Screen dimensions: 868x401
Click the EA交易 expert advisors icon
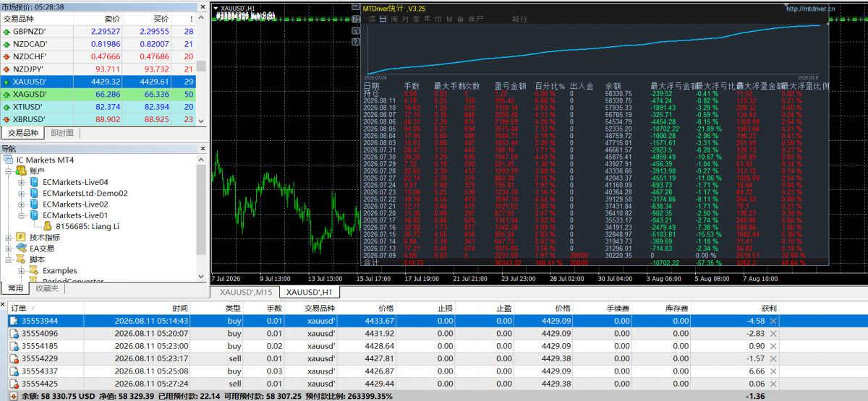coord(22,249)
